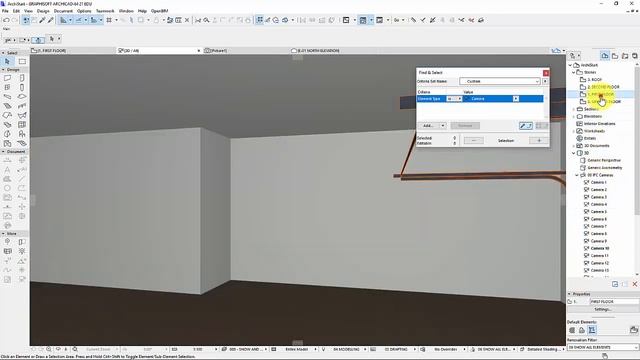Screen dimensions: 640x360
Task: Toggle the pressed geometry method in Info Box
Action: [38, 40]
